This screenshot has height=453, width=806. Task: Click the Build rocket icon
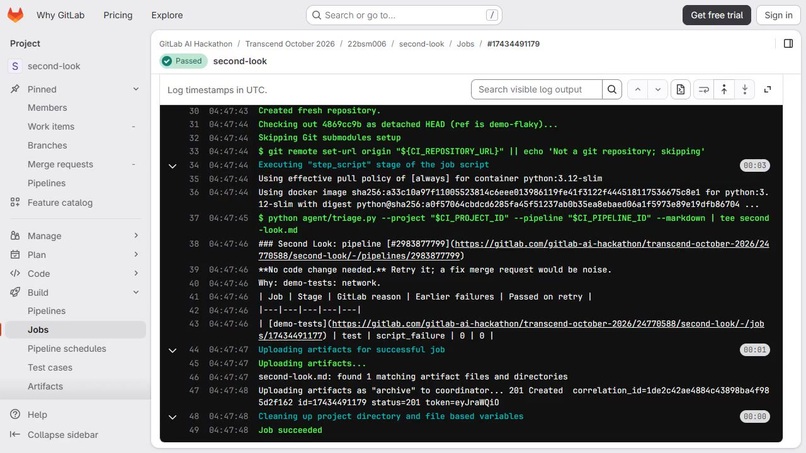[15, 292]
